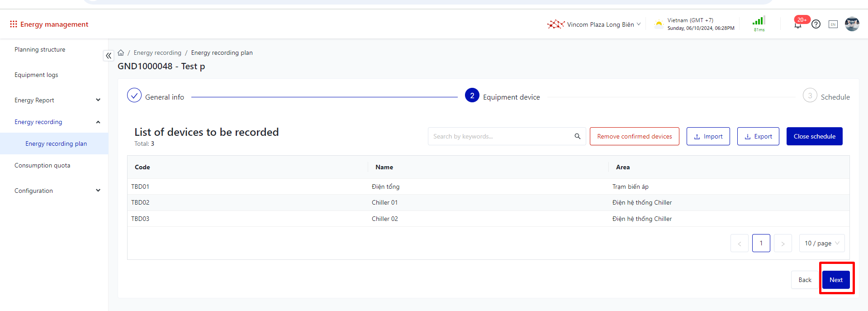Open the user profile avatar
The width and height of the screenshot is (868, 311).
pos(852,24)
